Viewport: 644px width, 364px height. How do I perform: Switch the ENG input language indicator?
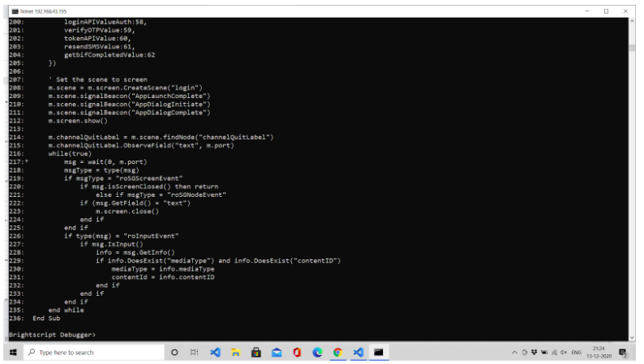[x=576, y=352]
